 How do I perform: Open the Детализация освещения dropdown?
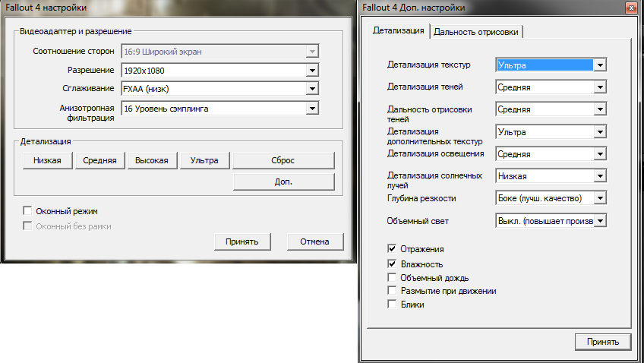[x=551, y=154]
